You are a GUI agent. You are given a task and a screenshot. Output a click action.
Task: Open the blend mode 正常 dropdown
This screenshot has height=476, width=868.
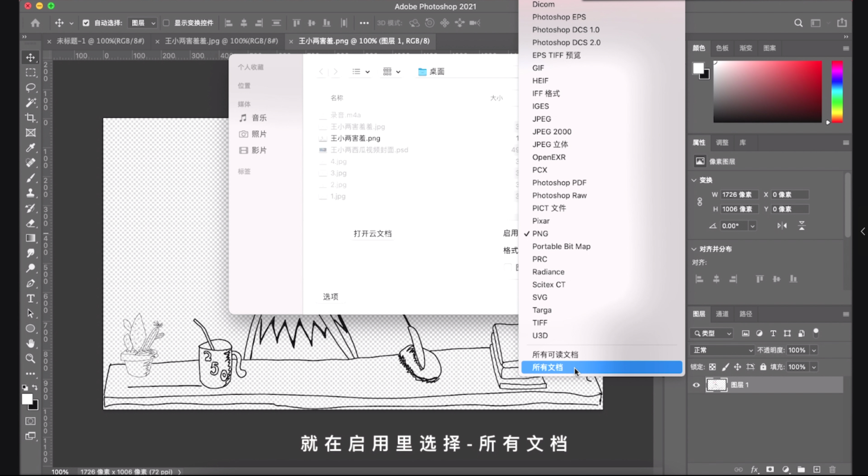tap(722, 350)
